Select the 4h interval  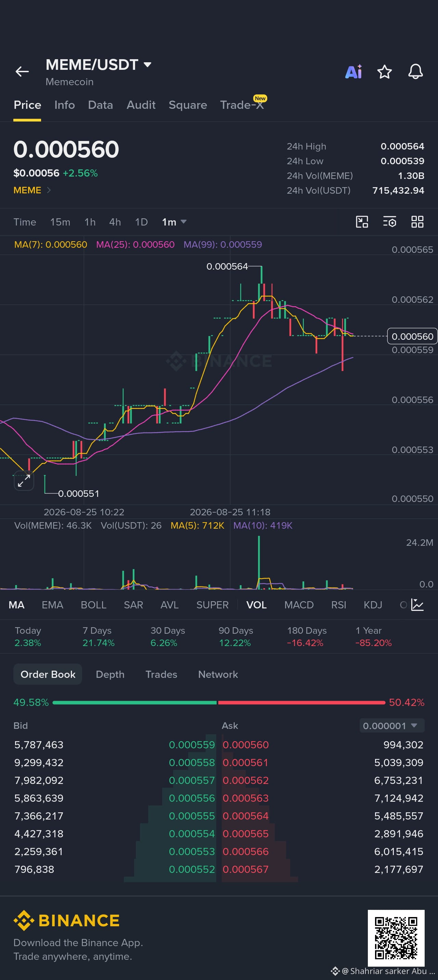tap(115, 222)
